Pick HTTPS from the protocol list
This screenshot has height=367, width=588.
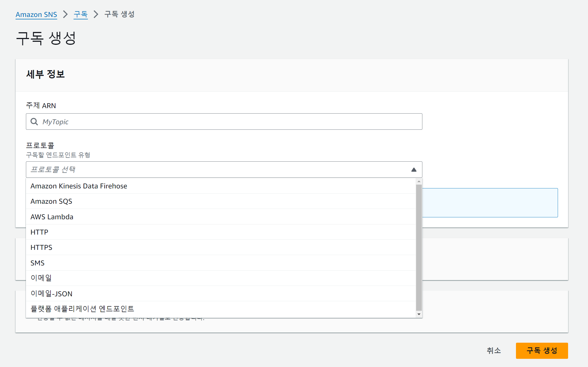click(x=41, y=247)
